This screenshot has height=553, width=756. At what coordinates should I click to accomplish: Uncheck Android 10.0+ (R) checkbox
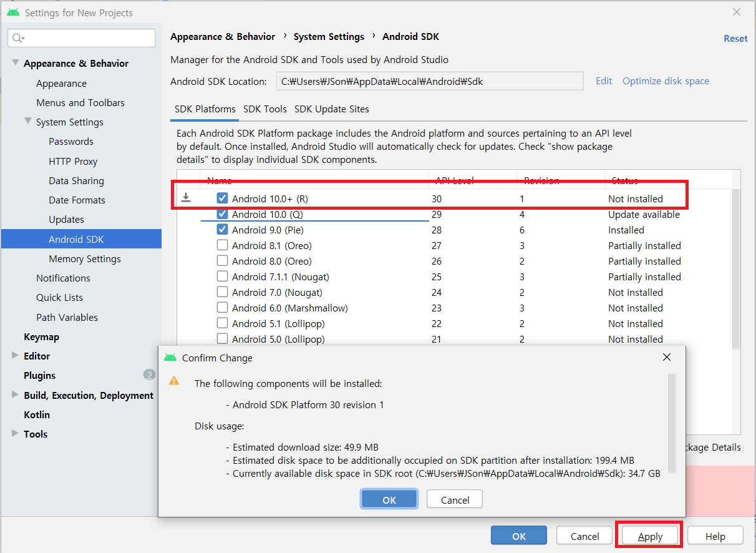tap(222, 198)
